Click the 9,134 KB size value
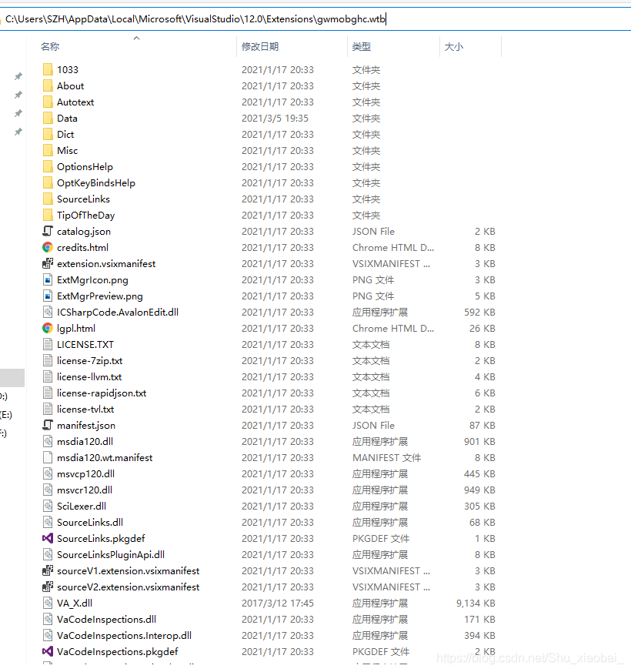Viewport: 631px width, 672px height. point(476,603)
